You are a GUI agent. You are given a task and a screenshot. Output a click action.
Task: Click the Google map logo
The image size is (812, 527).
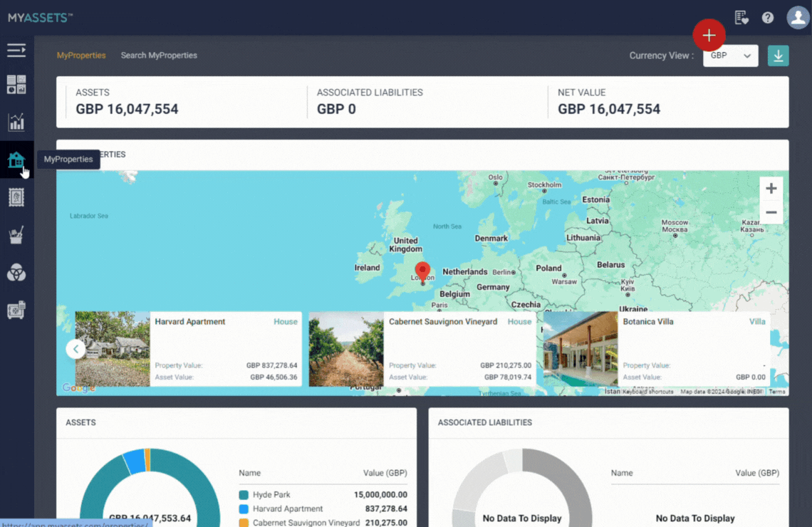click(x=78, y=387)
